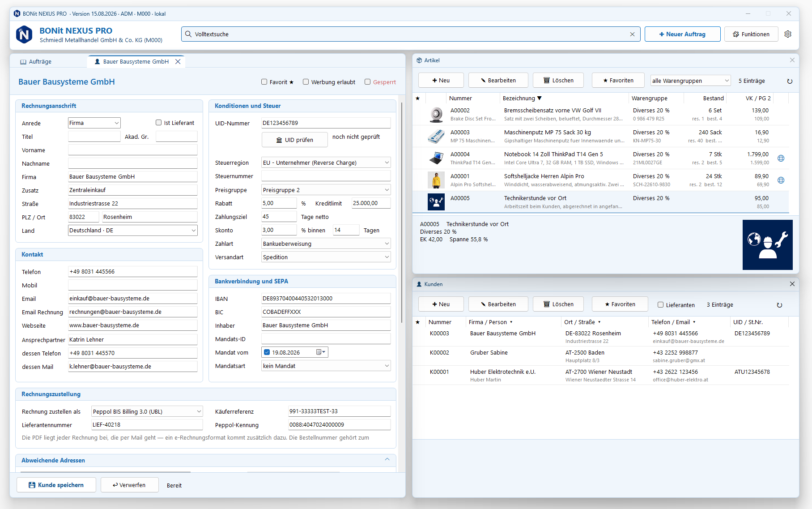Open the Technikerstunde row thumbnail icon
The image size is (812, 509).
436,202
